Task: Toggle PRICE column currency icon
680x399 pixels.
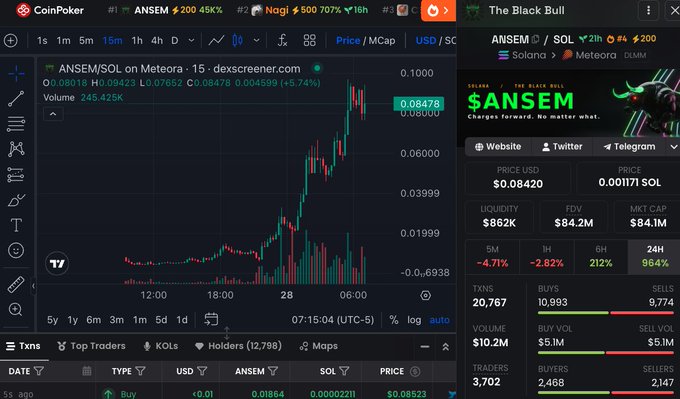Action: (x=415, y=371)
